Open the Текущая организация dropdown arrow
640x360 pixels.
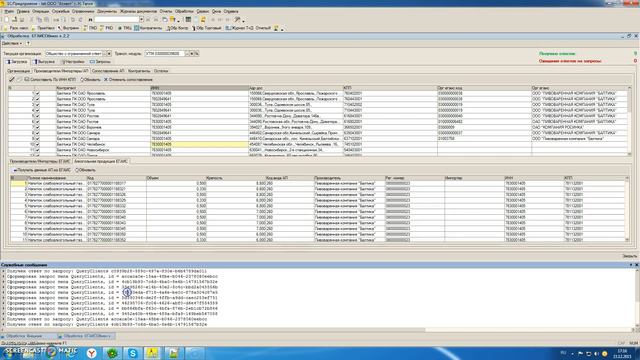point(109,53)
